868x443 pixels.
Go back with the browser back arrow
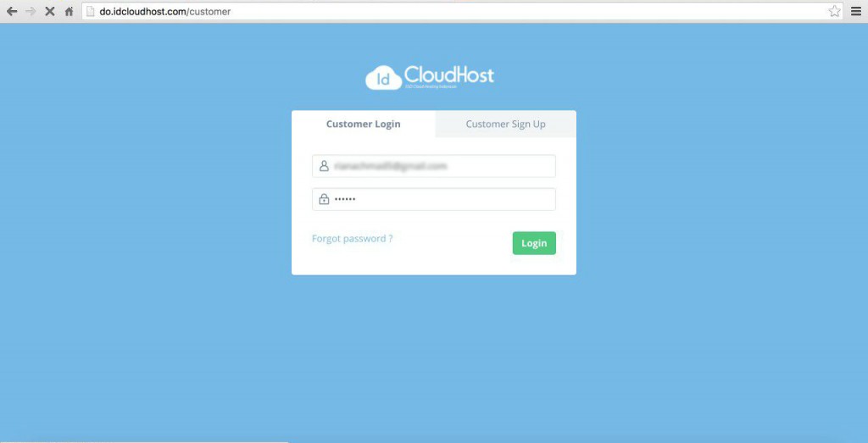(x=12, y=11)
